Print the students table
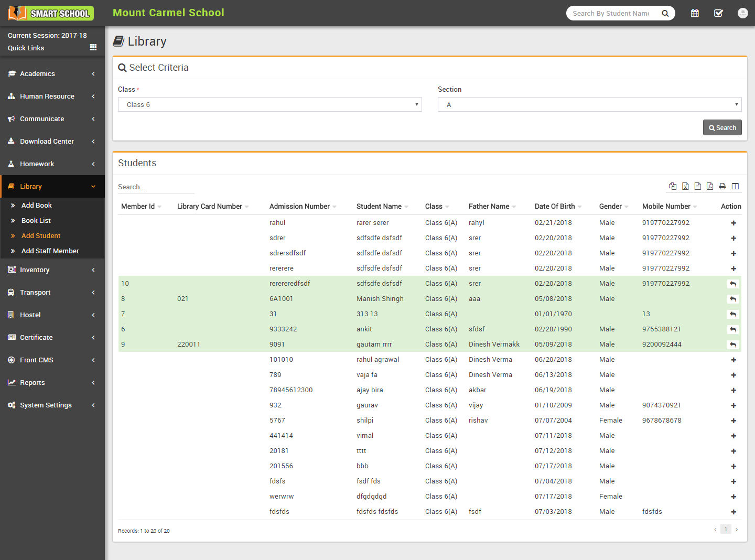This screenshot has height=560, width=755. tap(722, 186)
